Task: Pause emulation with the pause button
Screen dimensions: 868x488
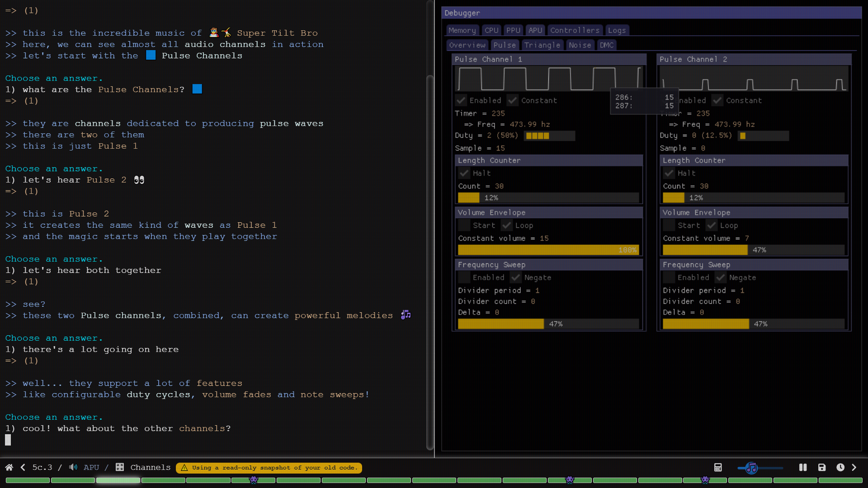Action: coord(803,468)
